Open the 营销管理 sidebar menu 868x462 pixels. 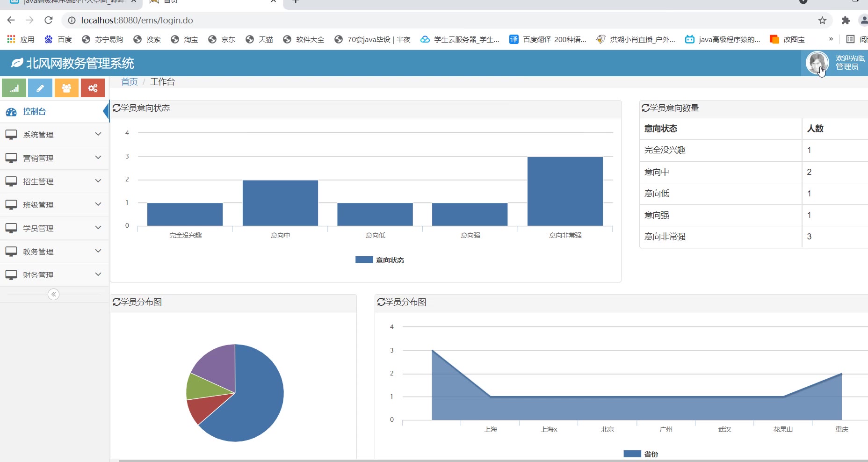54,158
